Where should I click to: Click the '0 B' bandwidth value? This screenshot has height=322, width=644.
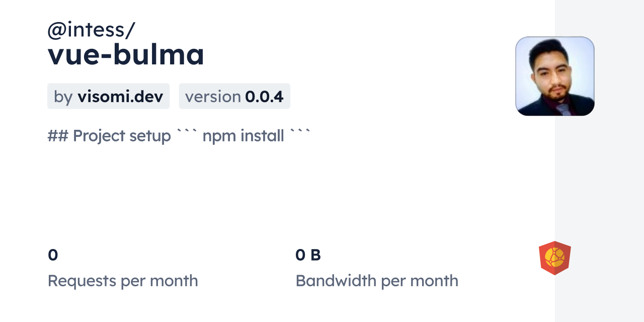308,255
